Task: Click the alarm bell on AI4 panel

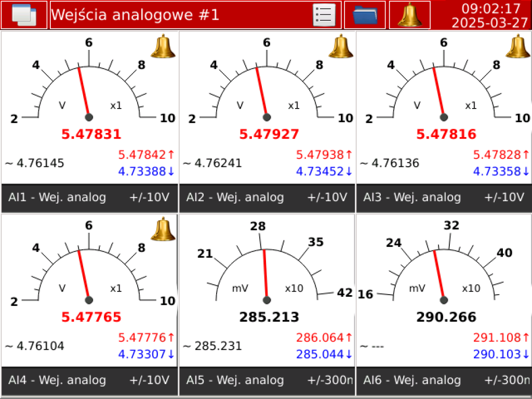Action: click(163, 229)
